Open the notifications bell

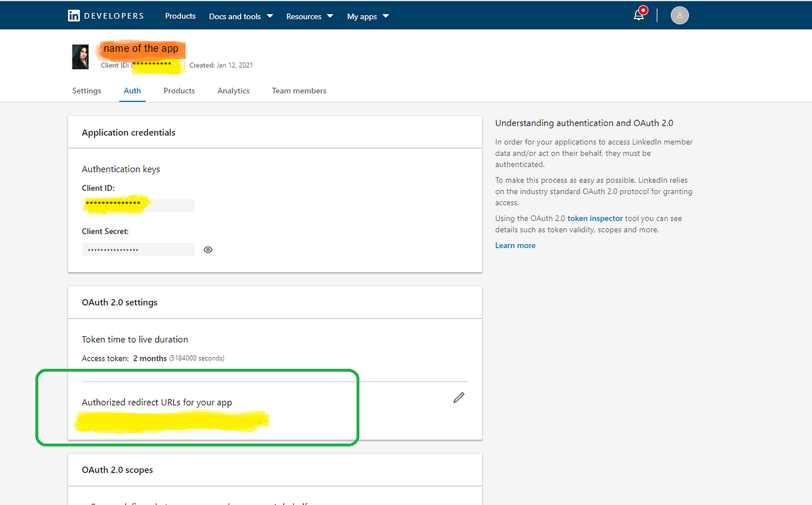639,15
